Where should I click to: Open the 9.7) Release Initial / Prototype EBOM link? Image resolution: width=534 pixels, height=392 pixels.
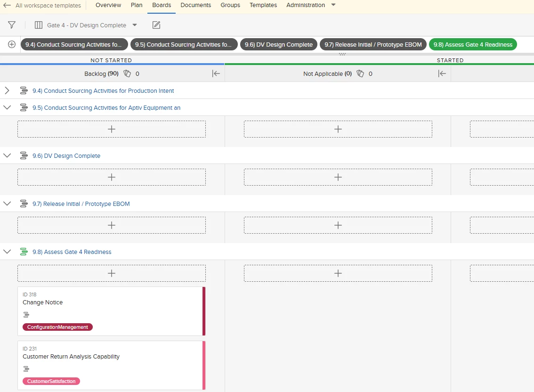[81, 204]
